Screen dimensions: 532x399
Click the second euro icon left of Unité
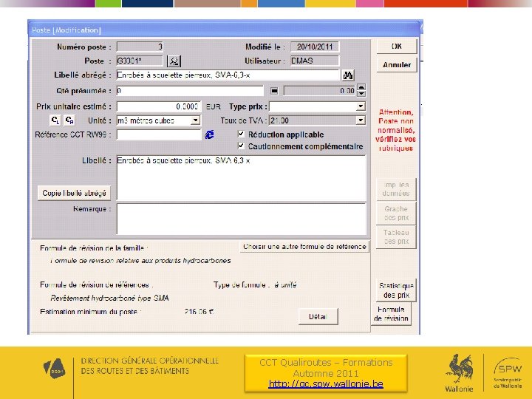69,120
